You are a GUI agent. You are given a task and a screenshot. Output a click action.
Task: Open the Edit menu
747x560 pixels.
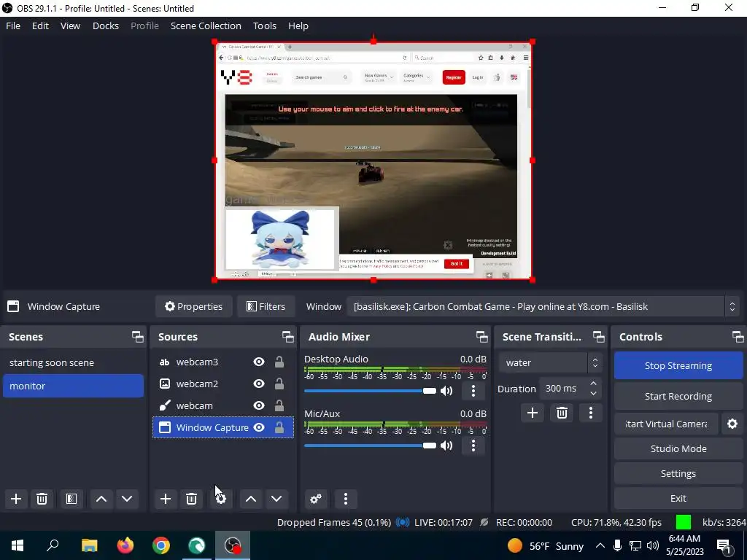40,26
